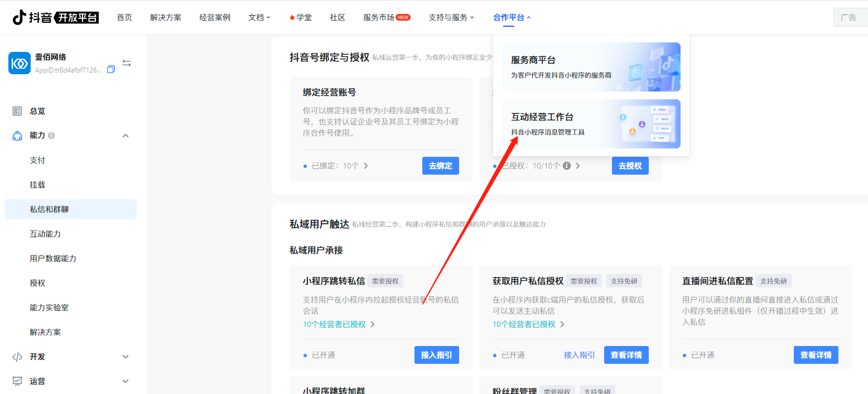Image resolution: width=868 pixels, height=394 pixels.
Task: Open the 支持与服务 dropdown menu
Action: [451, 17]
